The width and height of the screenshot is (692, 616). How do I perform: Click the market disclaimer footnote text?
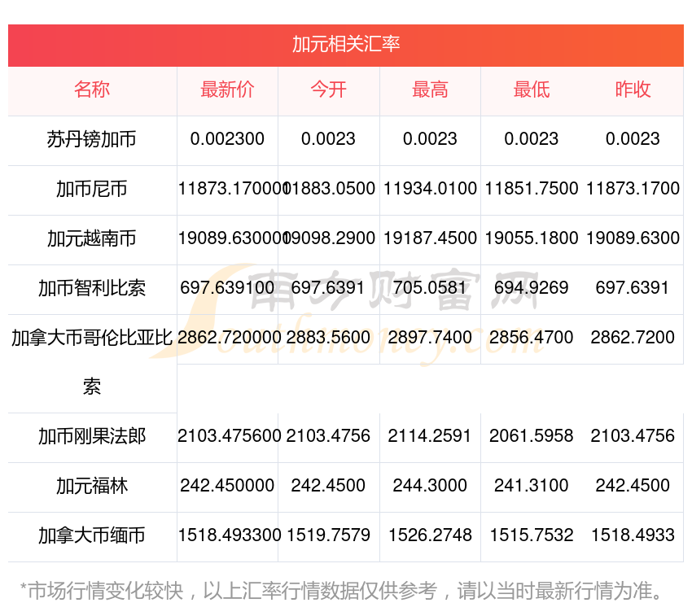341,591
